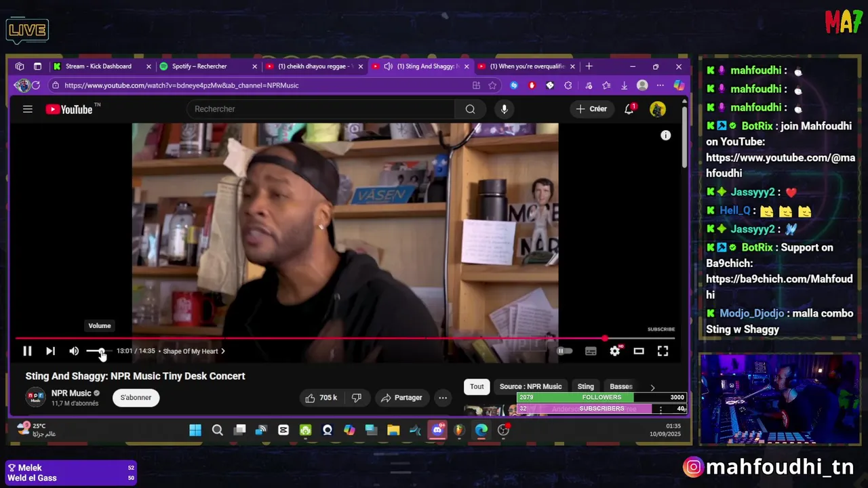The width and height of the screenshot is (868, 488).
Task: Pause the YouTube video
Action: pos(27,351)
